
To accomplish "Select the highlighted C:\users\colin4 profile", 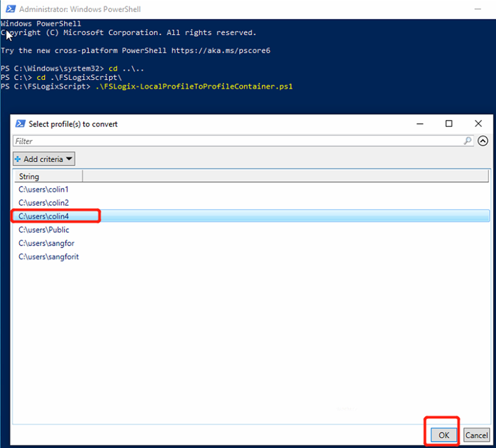I will pos(43,216).
